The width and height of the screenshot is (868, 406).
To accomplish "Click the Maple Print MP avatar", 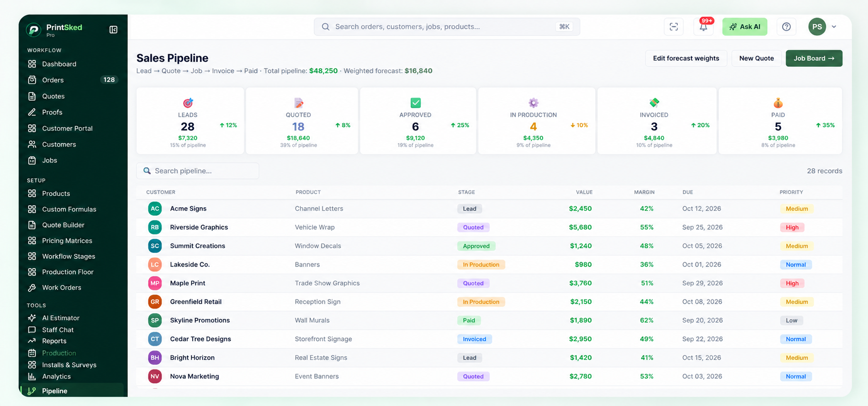I will (x=155, y=283).
